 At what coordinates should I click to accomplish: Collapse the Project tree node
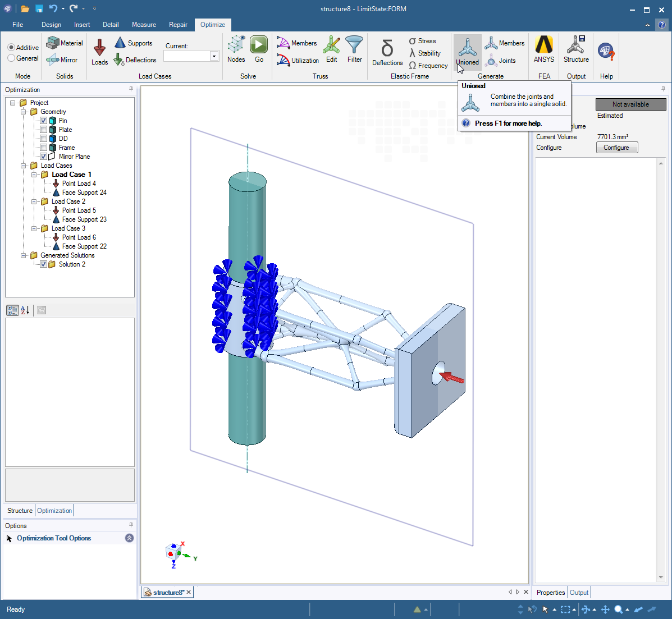(x=13, y=103)
